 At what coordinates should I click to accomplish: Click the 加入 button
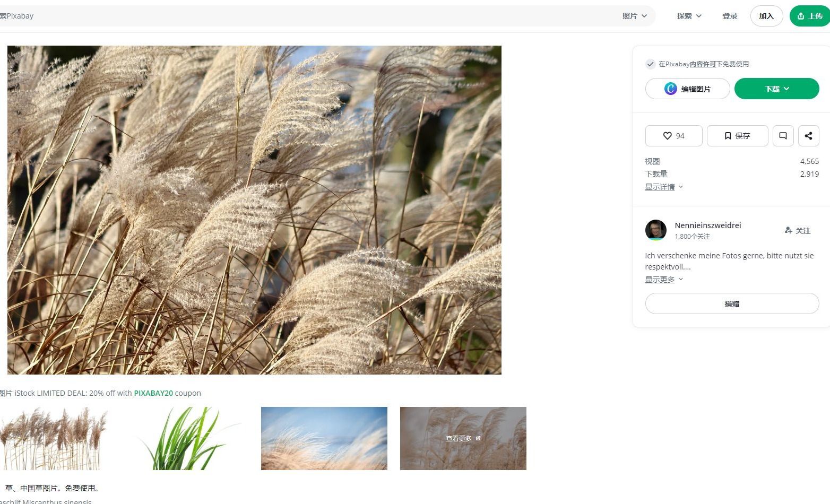(x=766, y=16)
